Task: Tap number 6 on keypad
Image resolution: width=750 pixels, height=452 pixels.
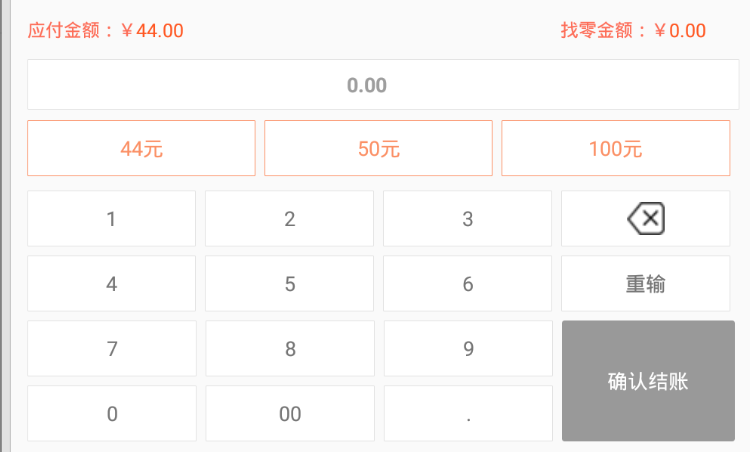Action: pos(467,284)
